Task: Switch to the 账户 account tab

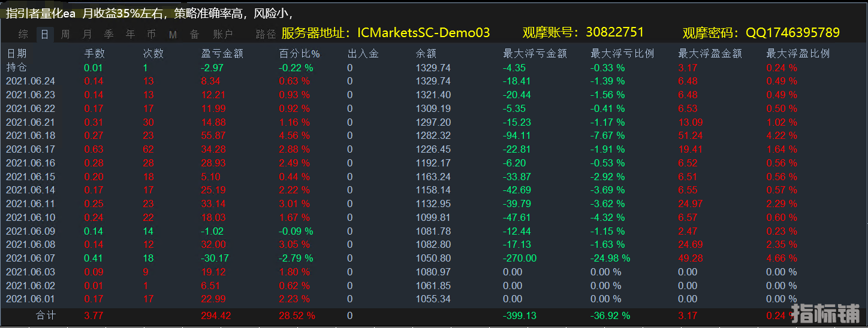Action: point(223,35)
